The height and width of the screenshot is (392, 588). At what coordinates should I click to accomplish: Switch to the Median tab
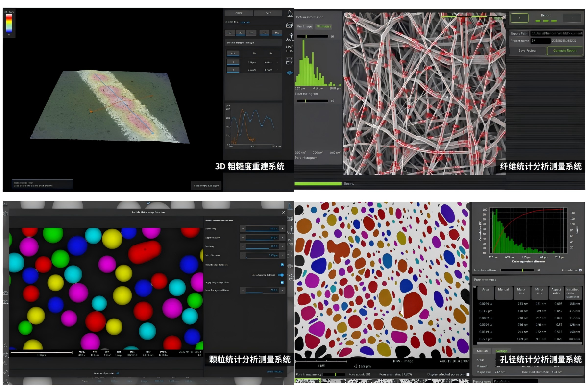482,351
